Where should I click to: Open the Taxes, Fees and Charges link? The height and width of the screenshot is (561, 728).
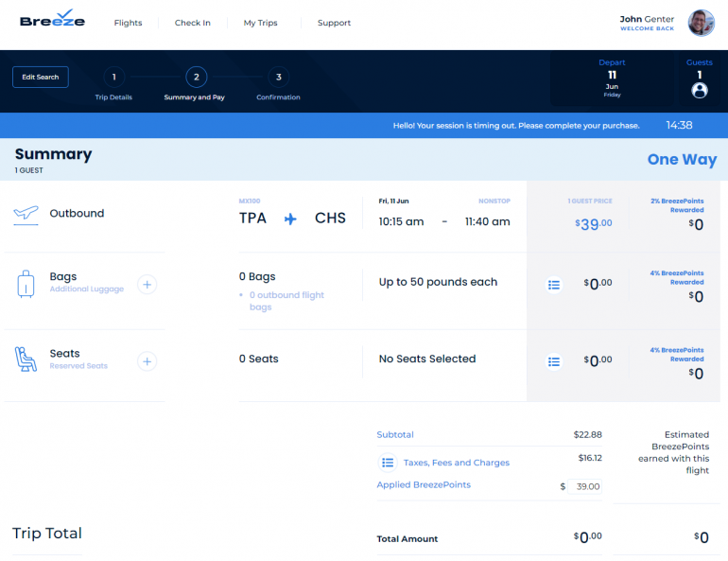point(456,463)
